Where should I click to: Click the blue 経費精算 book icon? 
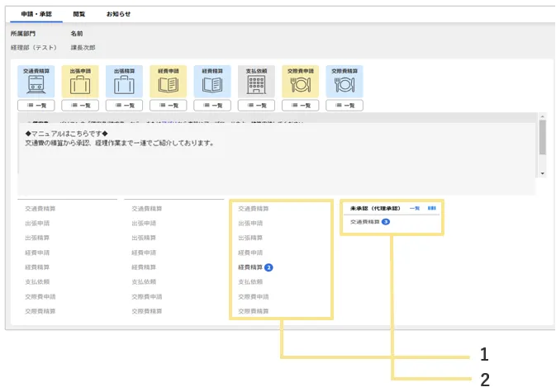coord(212,82)
